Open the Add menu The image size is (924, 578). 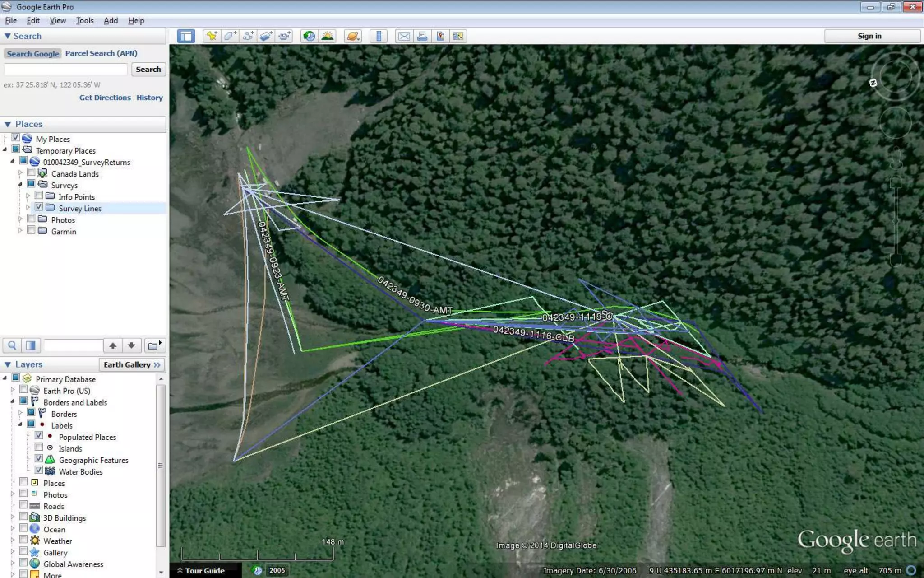[111, 21]
